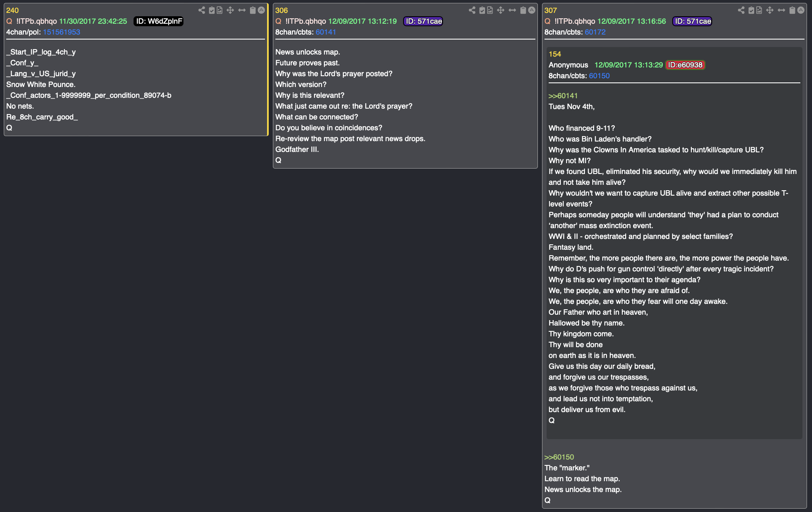The width and height of the screenshot is (812, 512).
Task: Open 8chan/cbts post link 60172
Action: (595, 32)
